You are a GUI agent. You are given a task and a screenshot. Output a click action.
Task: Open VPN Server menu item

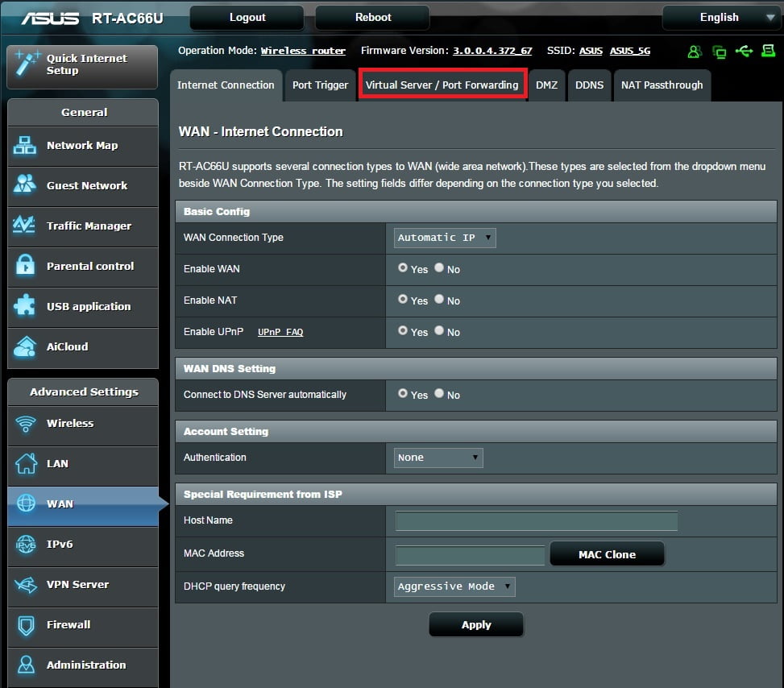(83, 586)
